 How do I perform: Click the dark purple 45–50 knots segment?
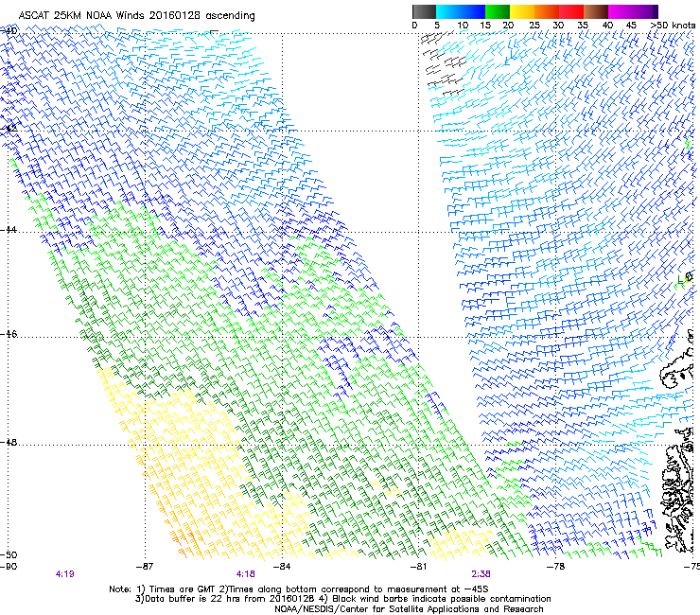pyautogui.click(x=645, y=11)
